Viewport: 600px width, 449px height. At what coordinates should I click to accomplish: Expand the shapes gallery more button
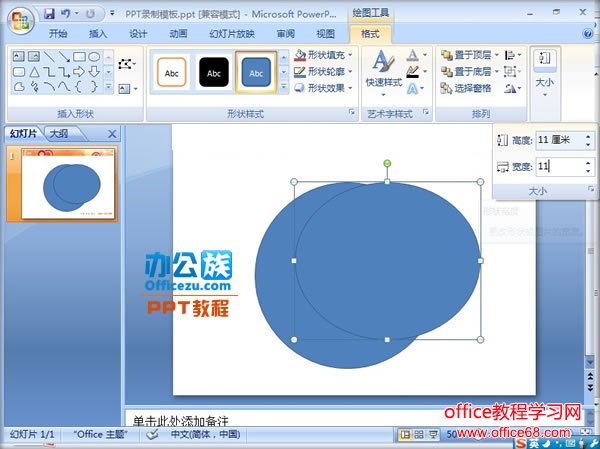tap(109, 87)
